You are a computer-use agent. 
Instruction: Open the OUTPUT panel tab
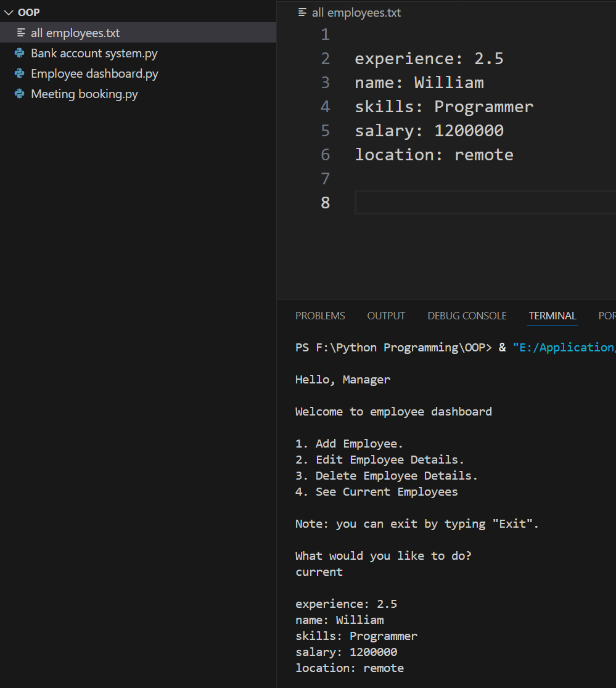[x=386, y=316]
